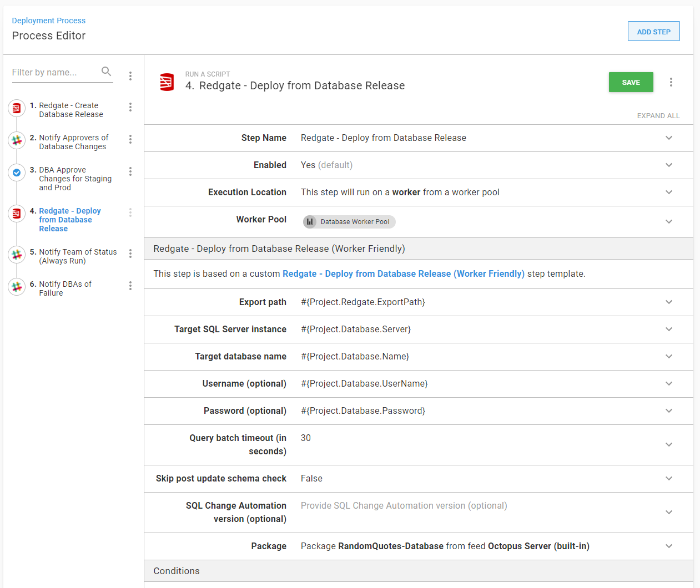This screenshot has width=700, height=588.
Task: Click the search magnifier icon in filter box
Action: coord(106,72)
